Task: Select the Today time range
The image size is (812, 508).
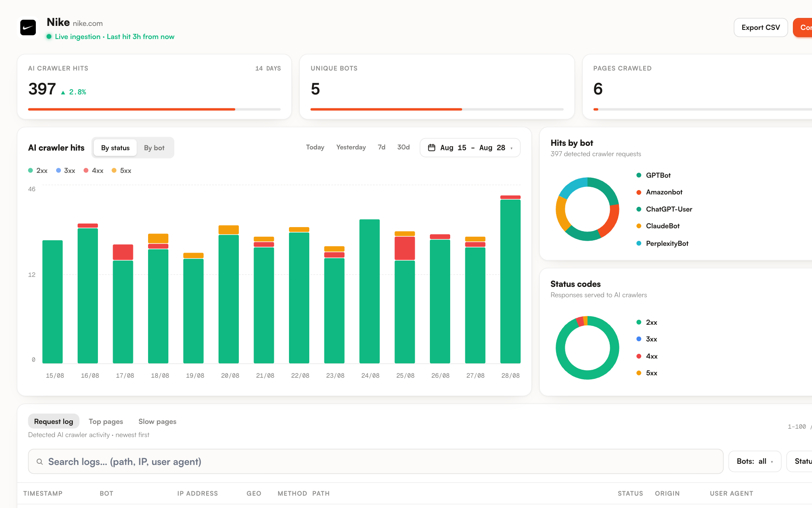Action: point(315,147)
